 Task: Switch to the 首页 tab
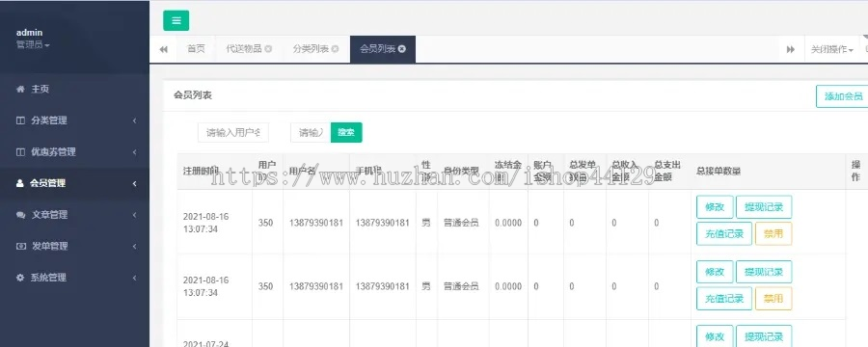click(196, 49)
